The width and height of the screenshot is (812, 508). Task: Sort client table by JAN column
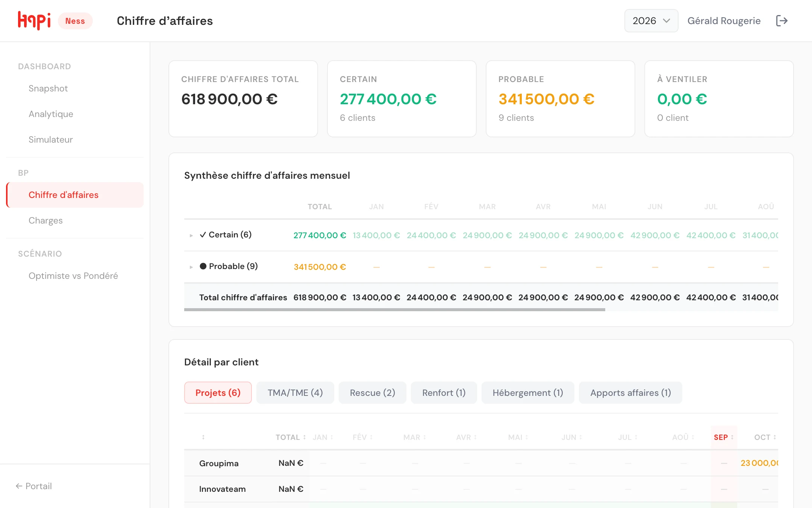(323, 437)
